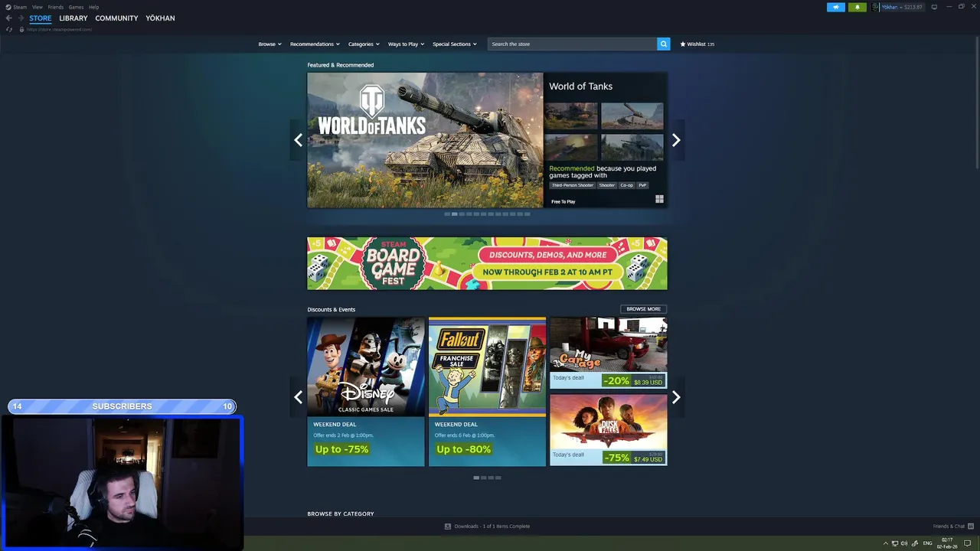The width and height of the screenshot is (980, 551).
Task: Click the store URL address
Action: [59, 29]
